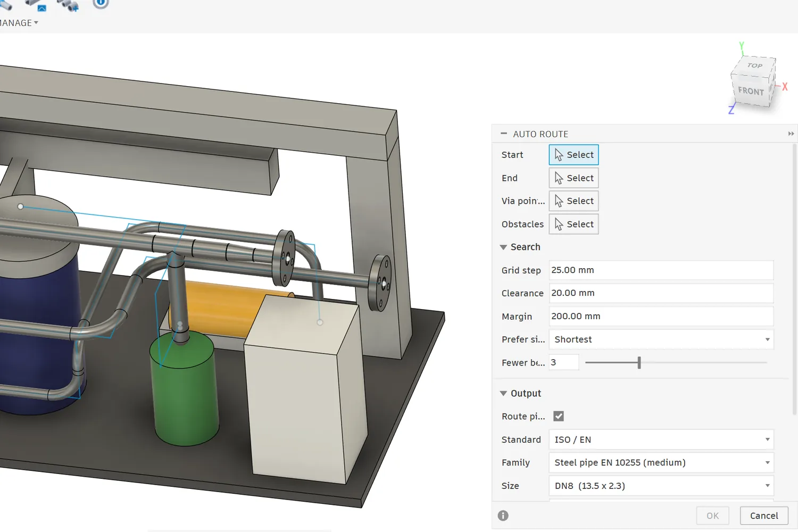Screen dimensions: 798x532
Task: Click the Size label
Action: [510, 486]
